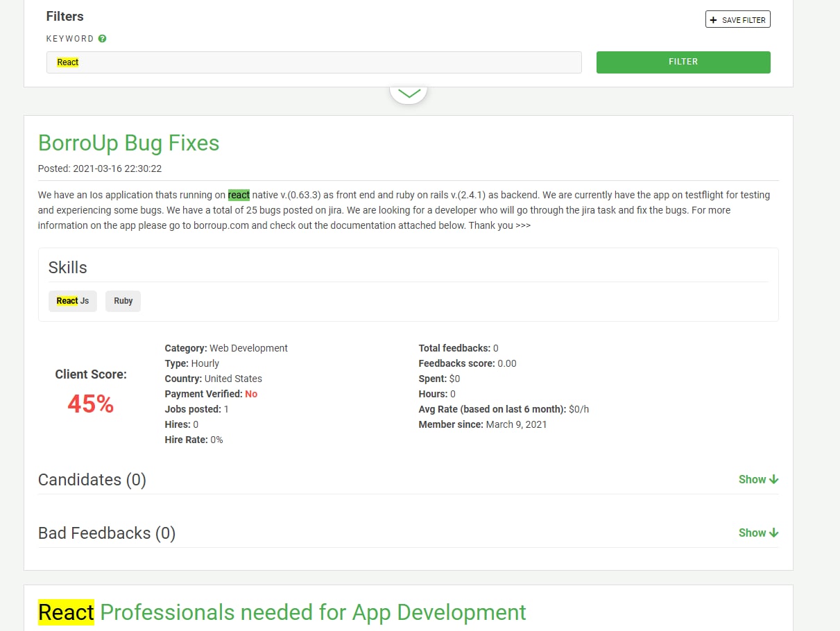Viewport: 840px width, 631px height.
Task: Show the Candidates (0) section
Action: coord(759,479)
